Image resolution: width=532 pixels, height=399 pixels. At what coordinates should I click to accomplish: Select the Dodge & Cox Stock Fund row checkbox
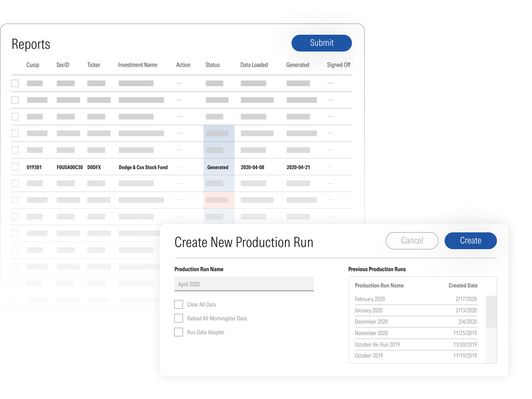point(15,167)
